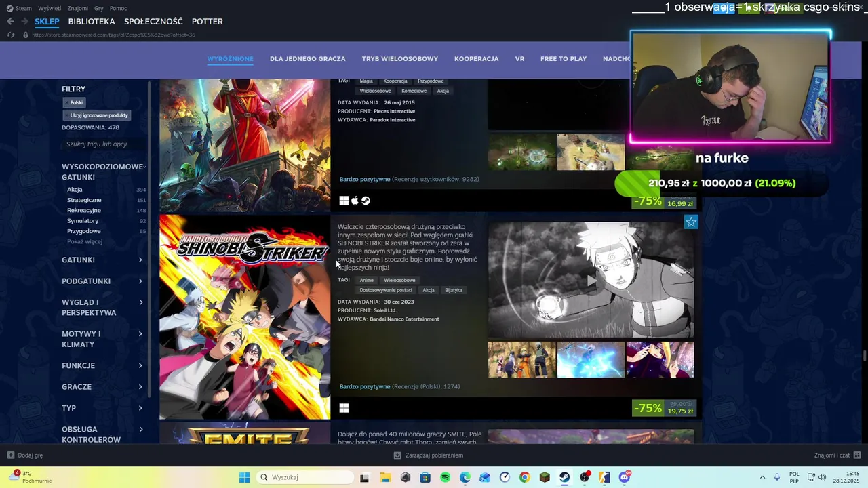Screen dimensions: 868x488
Task: Click the Zarządzaj pobieraniem link
Action: 429,455
